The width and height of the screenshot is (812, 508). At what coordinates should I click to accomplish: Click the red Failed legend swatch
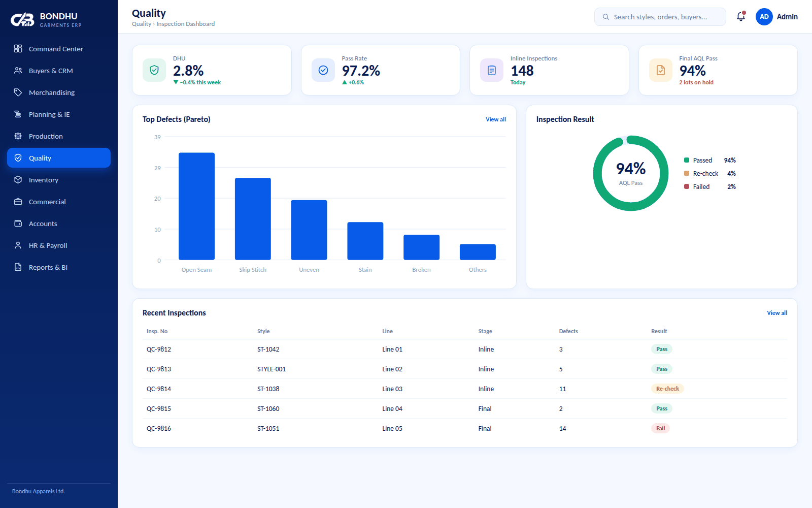pyautogui.click(x=687, y=186)
